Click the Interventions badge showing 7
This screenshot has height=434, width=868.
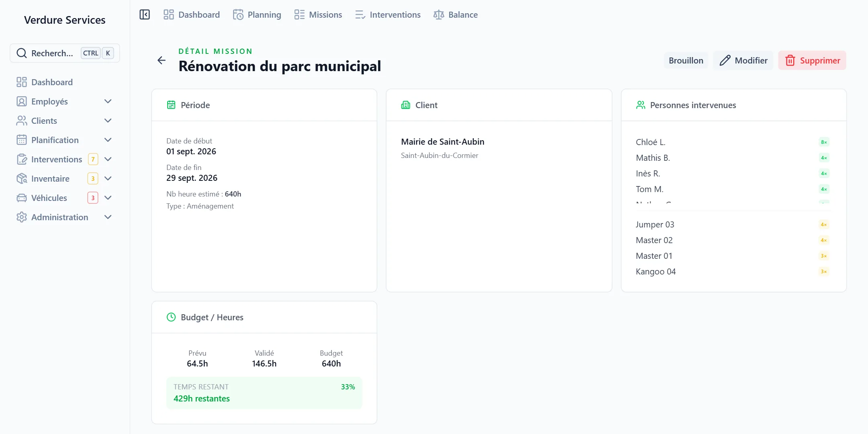pyautogui.click(x=93, y=159)
